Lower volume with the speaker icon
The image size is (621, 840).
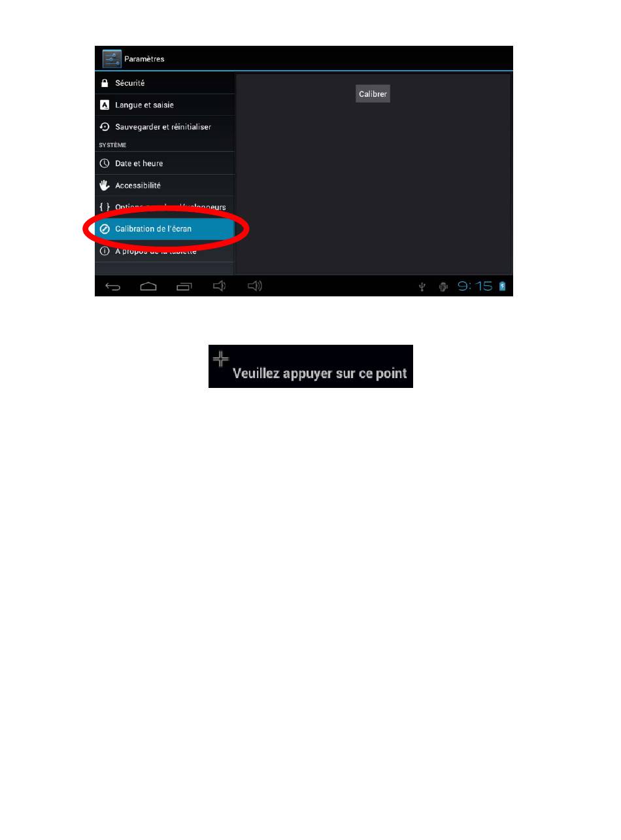[x=220, y=286]
